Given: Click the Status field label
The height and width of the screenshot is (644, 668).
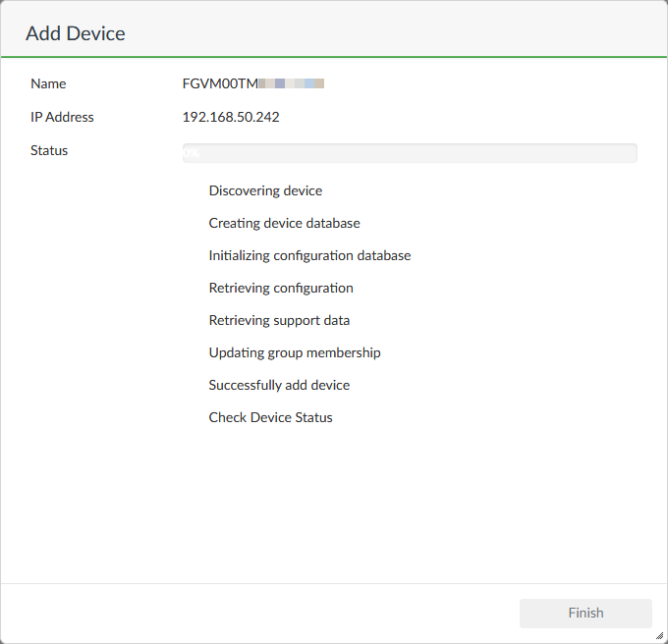Looking at the screenshot, I should (x=49, y=150).
